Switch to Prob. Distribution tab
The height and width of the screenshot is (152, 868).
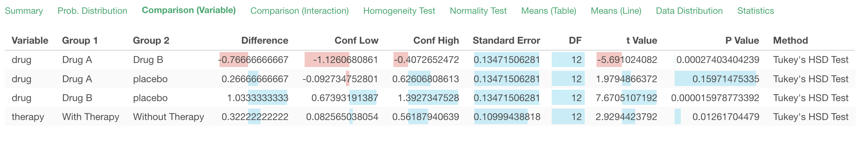tap(92, 11)
